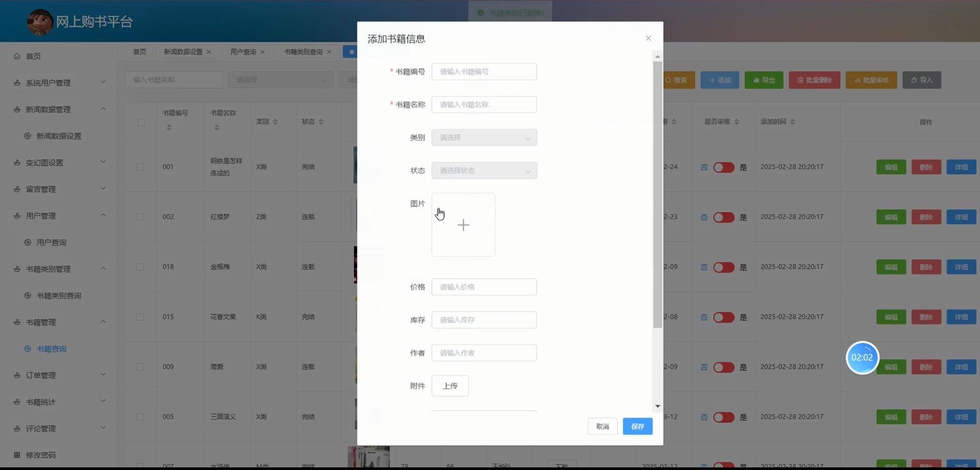
Task: Open 修改密码 in the sidebar
Action: 40,455
